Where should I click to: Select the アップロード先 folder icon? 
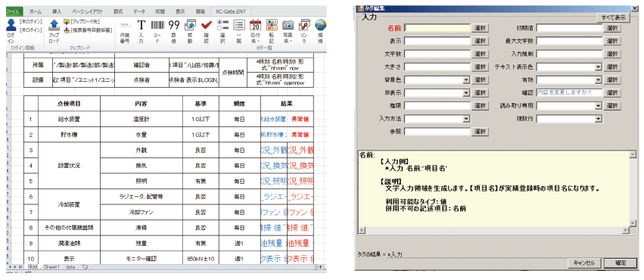point(67,22)
